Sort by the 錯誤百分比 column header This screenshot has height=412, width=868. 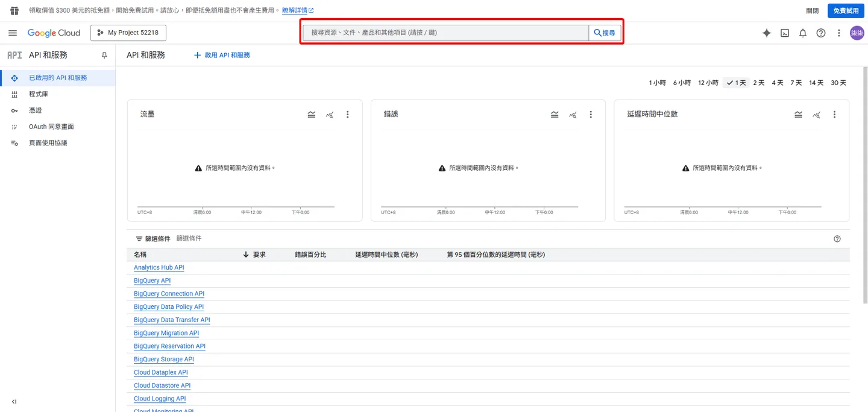pyautogui.click(x=310, y=255)
